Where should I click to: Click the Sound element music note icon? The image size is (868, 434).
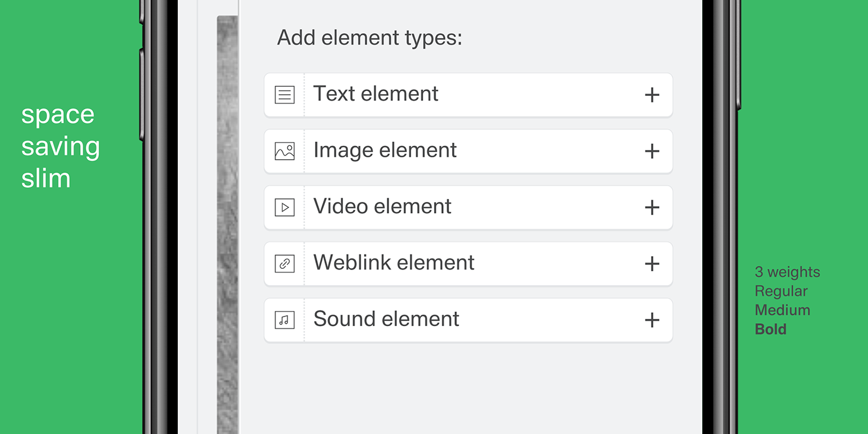pyautogui.click(x=285, y=319)
